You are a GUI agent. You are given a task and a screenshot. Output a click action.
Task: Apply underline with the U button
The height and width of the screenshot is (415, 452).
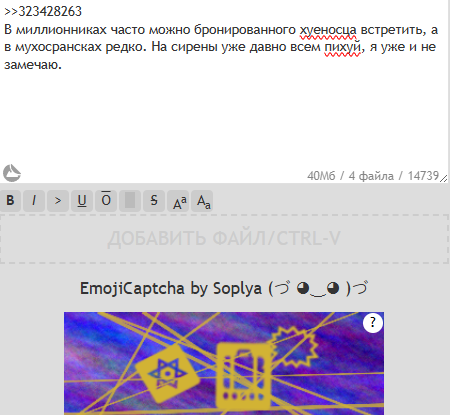[x=82, y=201]
